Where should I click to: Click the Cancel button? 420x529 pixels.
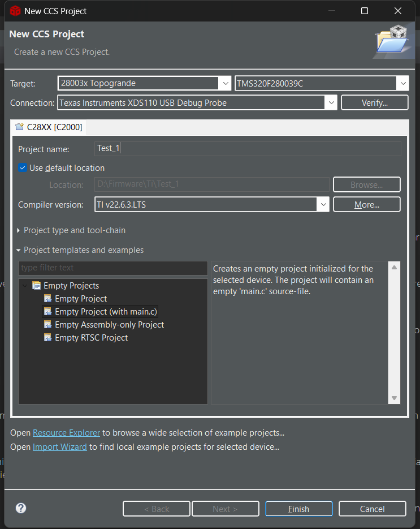[372, 509]
